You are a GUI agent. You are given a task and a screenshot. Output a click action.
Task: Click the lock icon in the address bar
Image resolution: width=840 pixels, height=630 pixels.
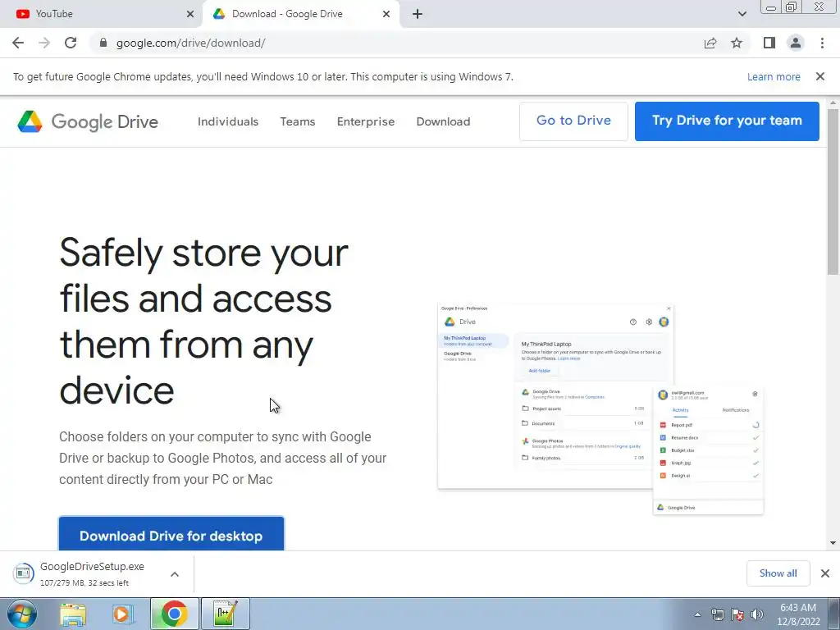tap(103, 43)
